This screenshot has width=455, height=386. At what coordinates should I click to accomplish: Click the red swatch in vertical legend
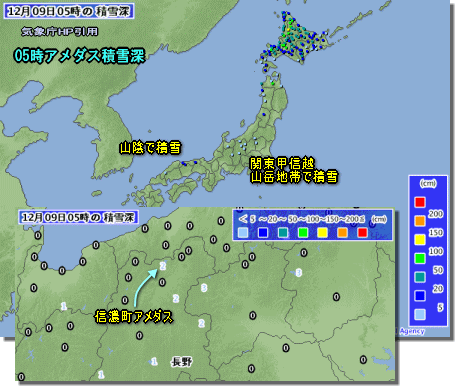420,202
